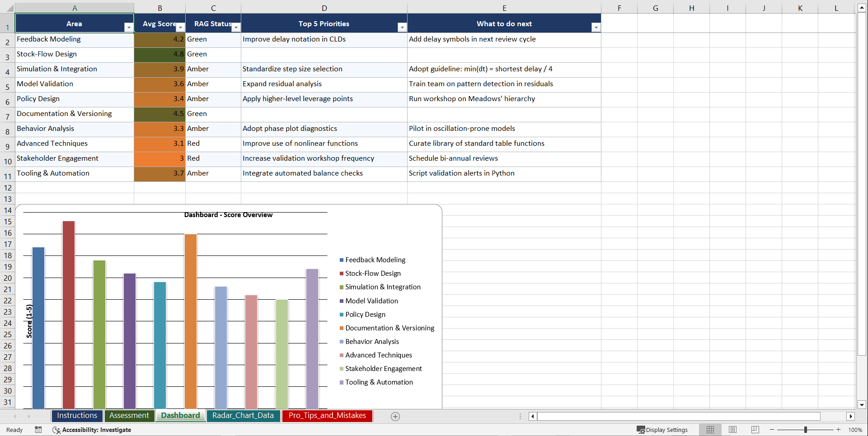Add a new worksheet with the plus icon

pos(395,416)
